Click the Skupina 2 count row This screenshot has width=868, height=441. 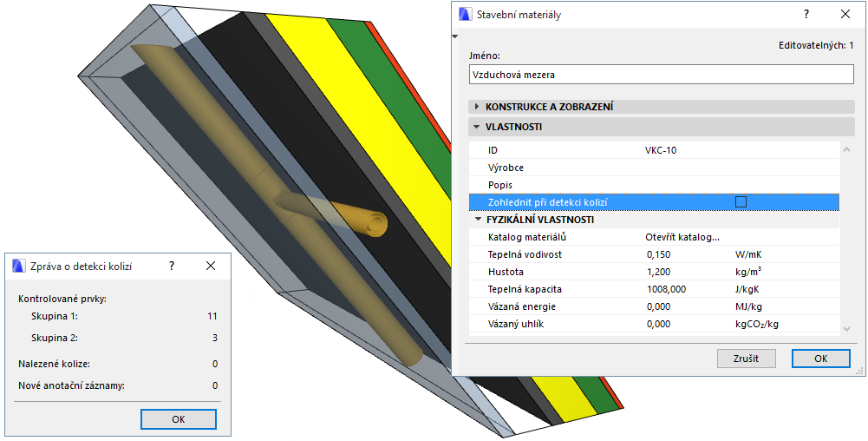click(124, 338)
